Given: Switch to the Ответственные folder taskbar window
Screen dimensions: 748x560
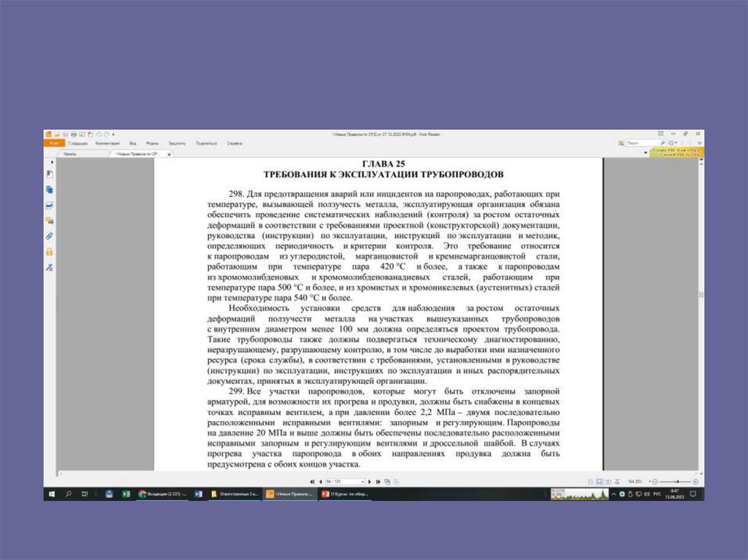Looking at the screenshot, I should pyautogui.click(x=234, y=494).
